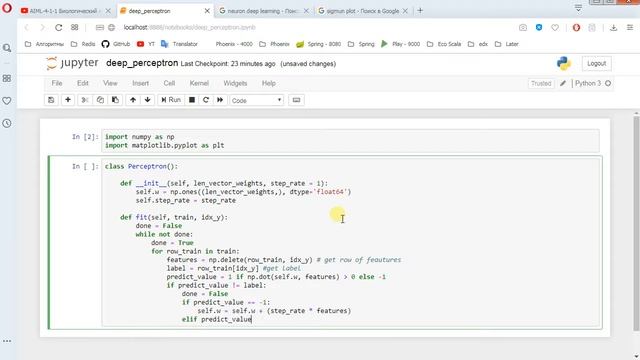Open the Kernel menu in Jupyter
This screenshot has width=640, height=360.
click(199, 83)
